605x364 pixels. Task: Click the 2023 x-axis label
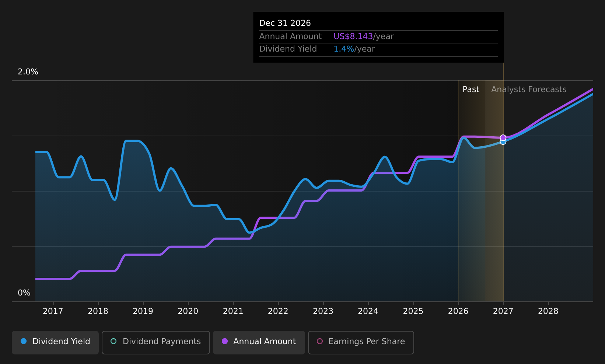(x=323, y=311)
